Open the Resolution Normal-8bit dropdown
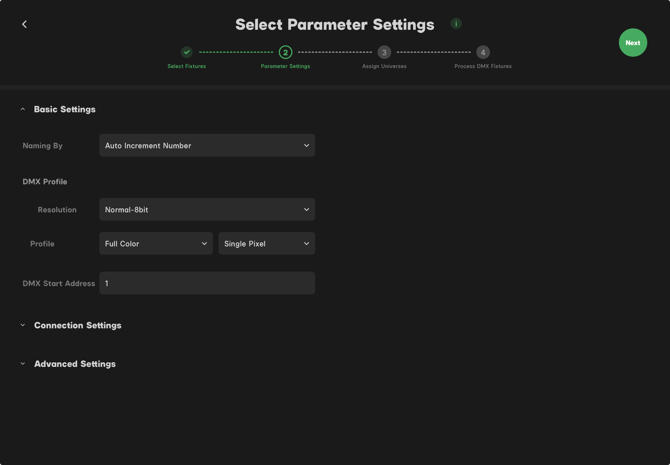The height and width of the screenshot is (465, 670). [207, 209]
